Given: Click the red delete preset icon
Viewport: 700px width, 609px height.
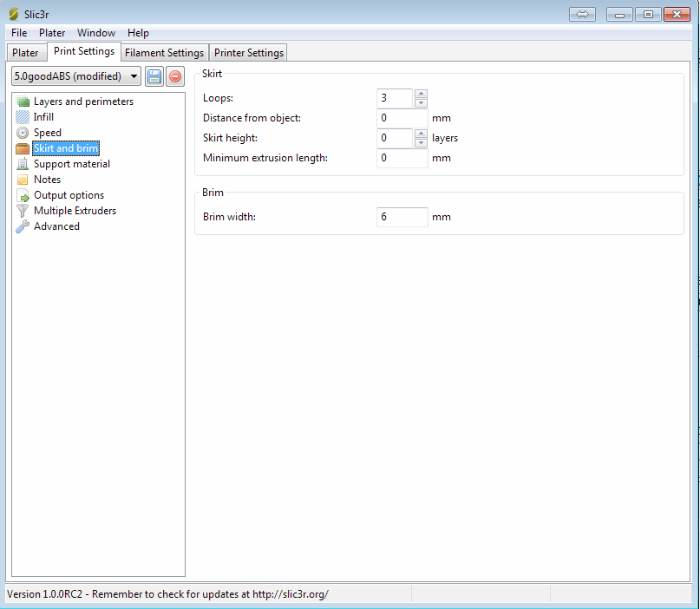Looking at the screenshot, I should pos(175,76).
